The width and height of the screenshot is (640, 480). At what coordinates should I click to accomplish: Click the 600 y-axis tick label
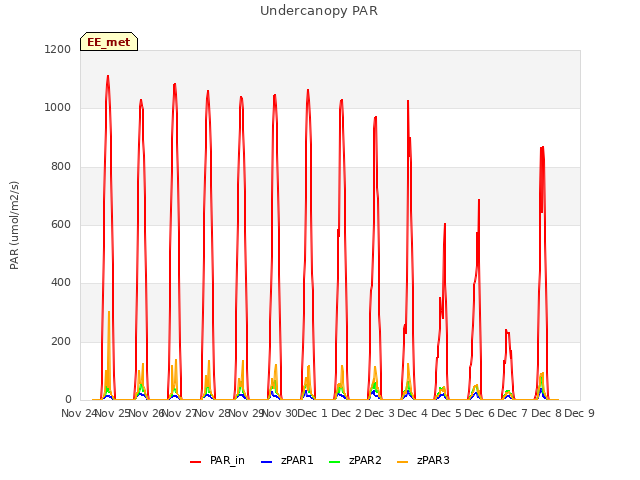point(61,224)
